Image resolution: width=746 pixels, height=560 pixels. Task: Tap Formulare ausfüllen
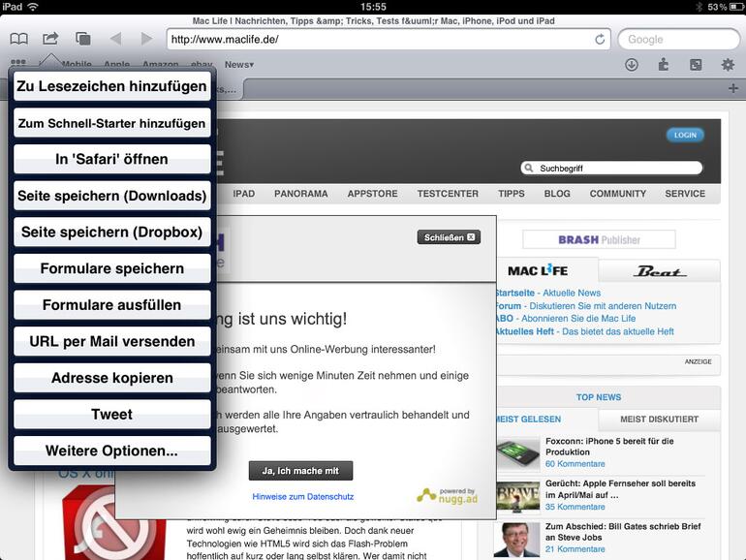click(111, 304)
